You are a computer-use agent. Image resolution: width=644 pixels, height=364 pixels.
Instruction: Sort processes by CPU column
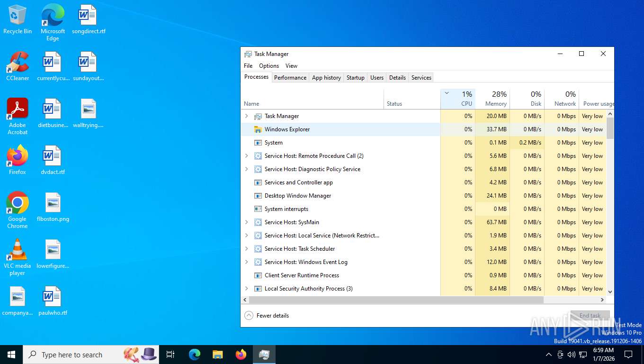click(x=458, y=99)
